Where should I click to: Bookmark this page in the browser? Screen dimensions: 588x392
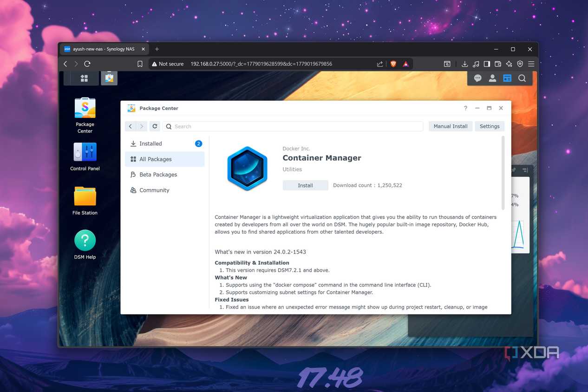pyautogui.click(x=140, y=64)
